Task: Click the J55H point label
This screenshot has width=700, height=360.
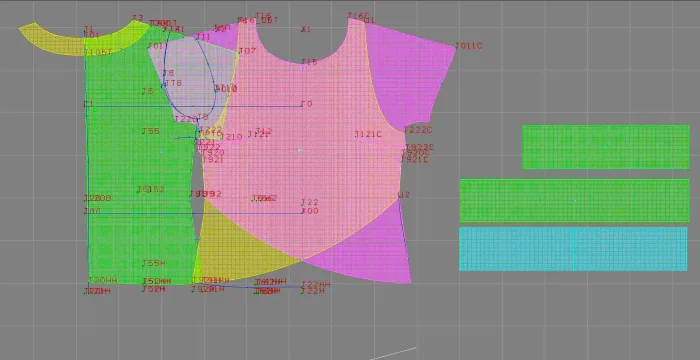Action: pos(154,264)
